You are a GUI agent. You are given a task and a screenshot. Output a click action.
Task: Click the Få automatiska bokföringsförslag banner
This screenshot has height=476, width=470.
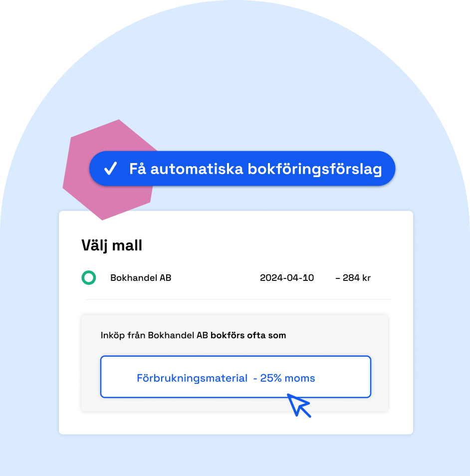(242, 169)
